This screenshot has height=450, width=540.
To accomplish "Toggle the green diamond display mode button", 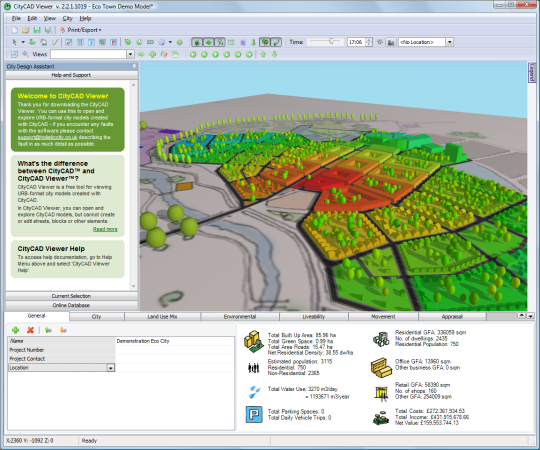I will 209,42.
